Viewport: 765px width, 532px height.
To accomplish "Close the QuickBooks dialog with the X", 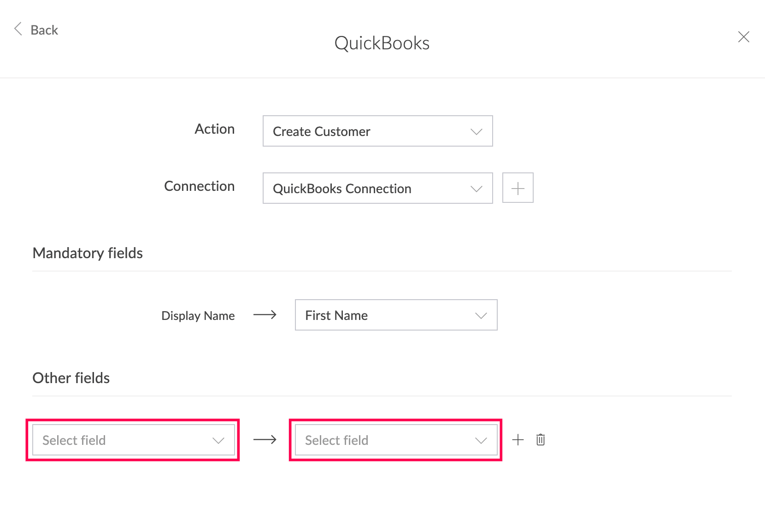I will (743, 37).
